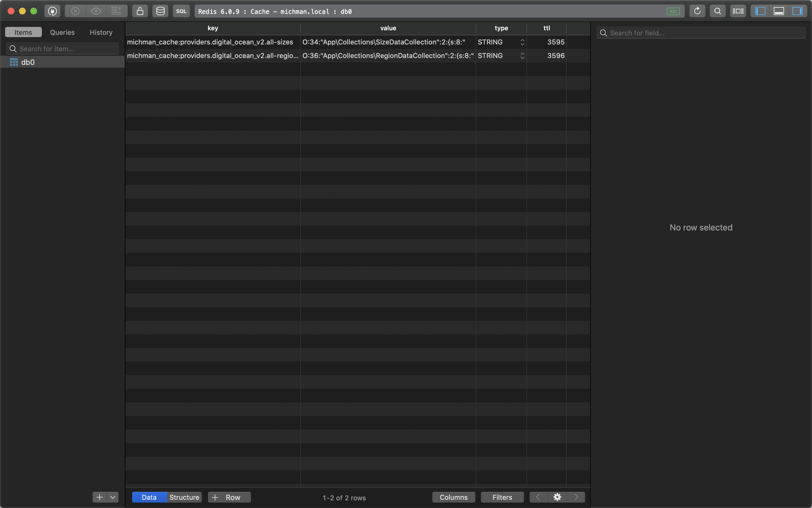The image size is (812, 508).
Task: Open type dropdown for all-sizes row
Action: point(522,42)
